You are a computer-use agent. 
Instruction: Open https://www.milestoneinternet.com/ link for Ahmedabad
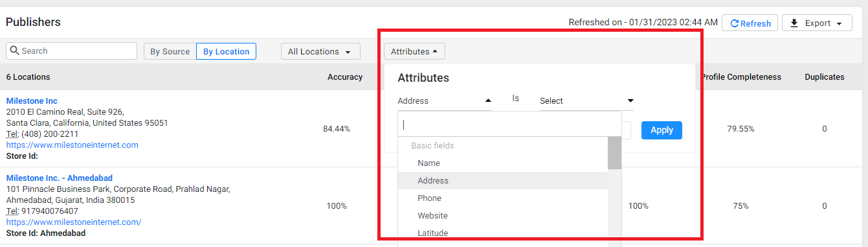[74, 222]
